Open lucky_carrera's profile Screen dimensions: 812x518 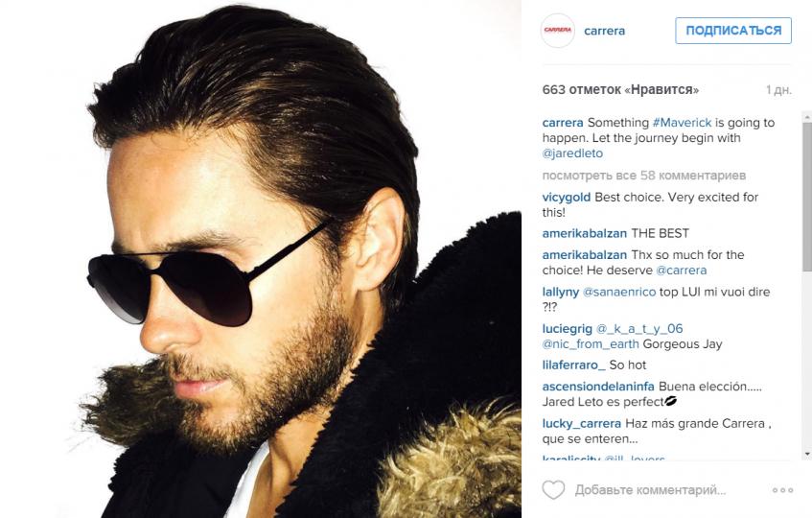581,422
